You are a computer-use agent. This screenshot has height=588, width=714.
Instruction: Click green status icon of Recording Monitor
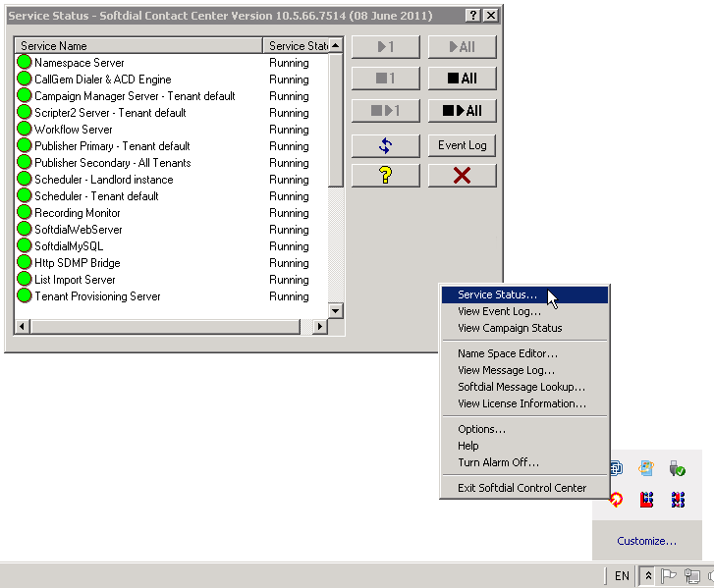point(25,212)
